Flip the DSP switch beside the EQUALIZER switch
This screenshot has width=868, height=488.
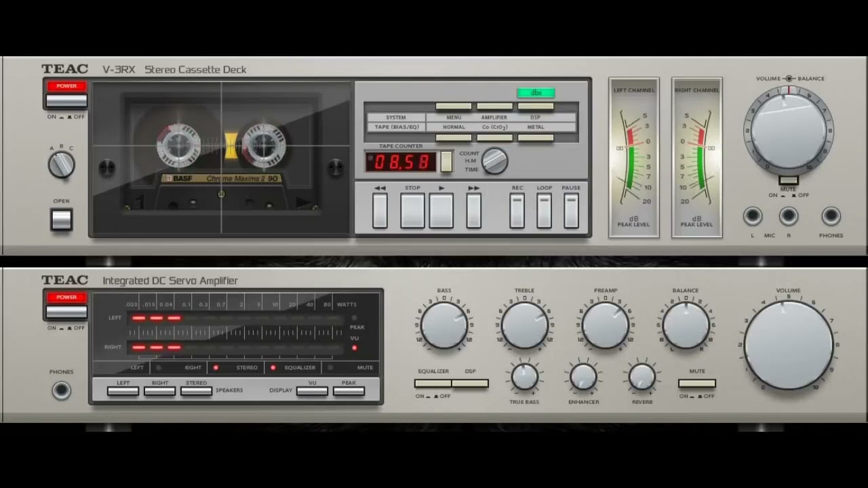(x=470, y=384)
